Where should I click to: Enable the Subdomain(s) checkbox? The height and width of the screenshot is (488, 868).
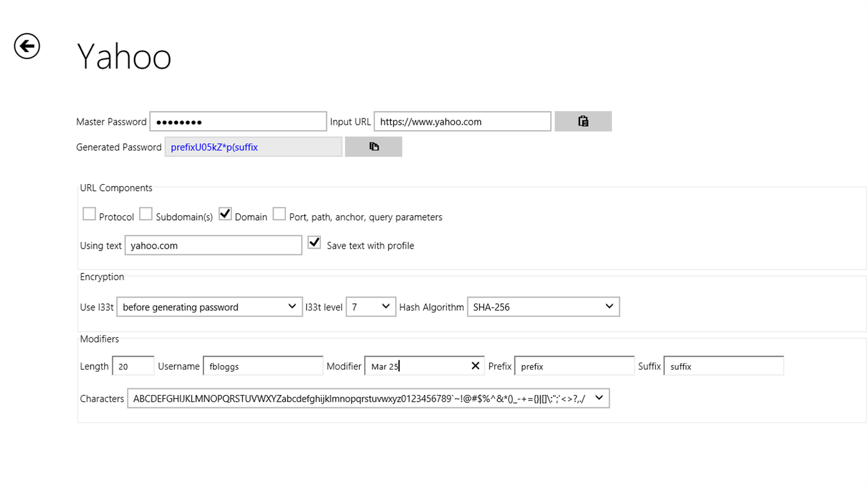point(146,213)
